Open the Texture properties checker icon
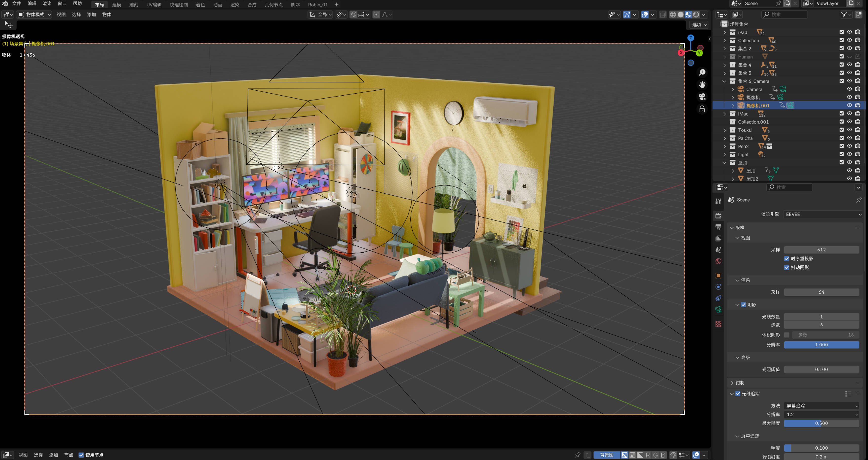The width and height of the screenshot is (868, 460). (x=718, y=324)
